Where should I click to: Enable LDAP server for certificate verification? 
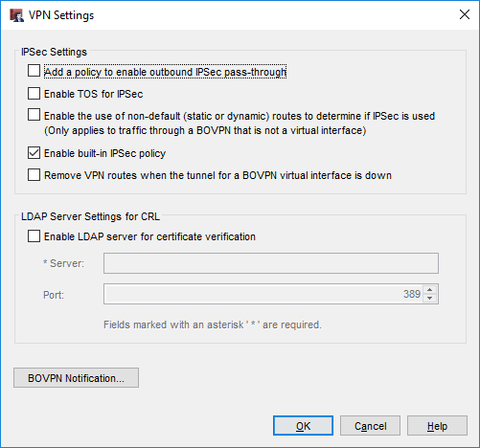click(34, 236)
